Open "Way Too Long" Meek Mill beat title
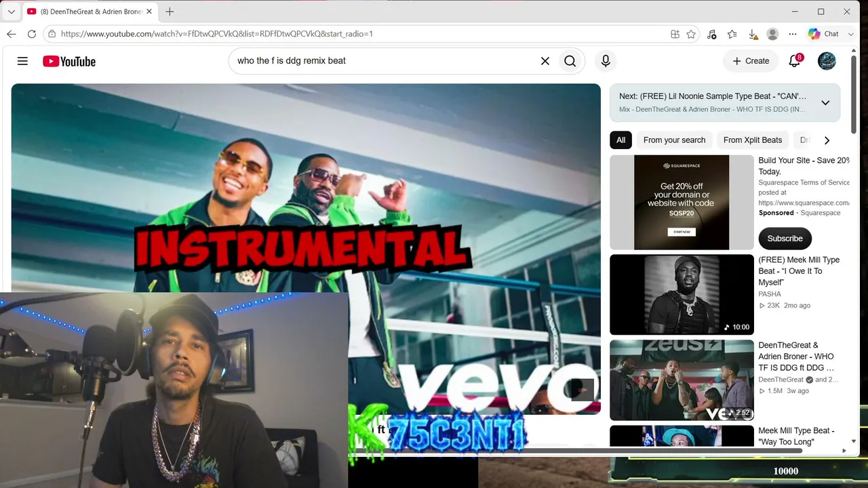Screen dimensions: 868x488 [796, 436]
